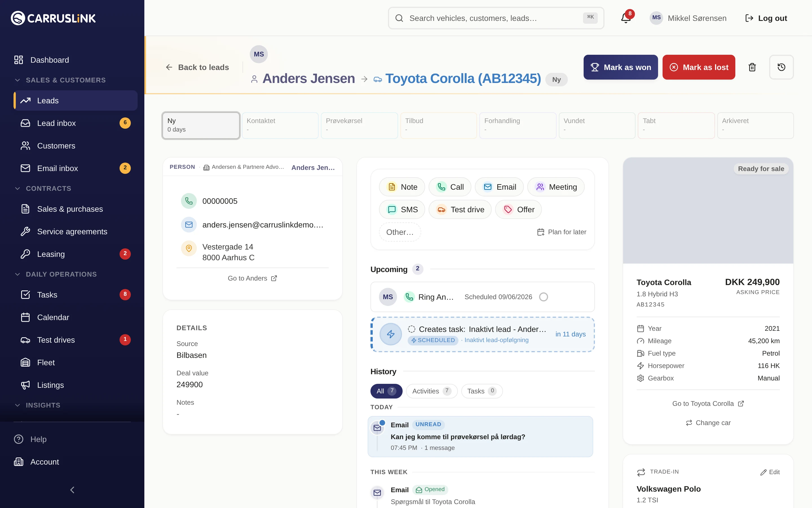Focus the search vehicles field
Screen dimensions: 812x508
pos(496,18)
